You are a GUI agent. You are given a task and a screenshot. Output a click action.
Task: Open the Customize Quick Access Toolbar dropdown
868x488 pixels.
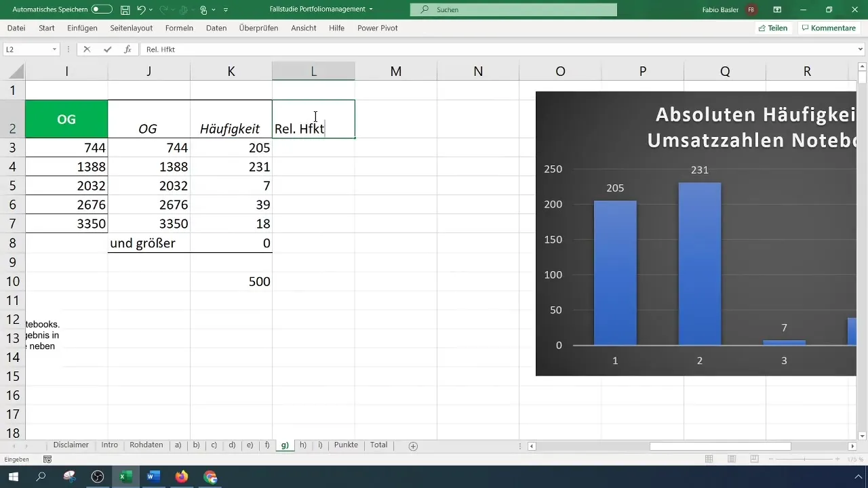(x=226, y=10)
